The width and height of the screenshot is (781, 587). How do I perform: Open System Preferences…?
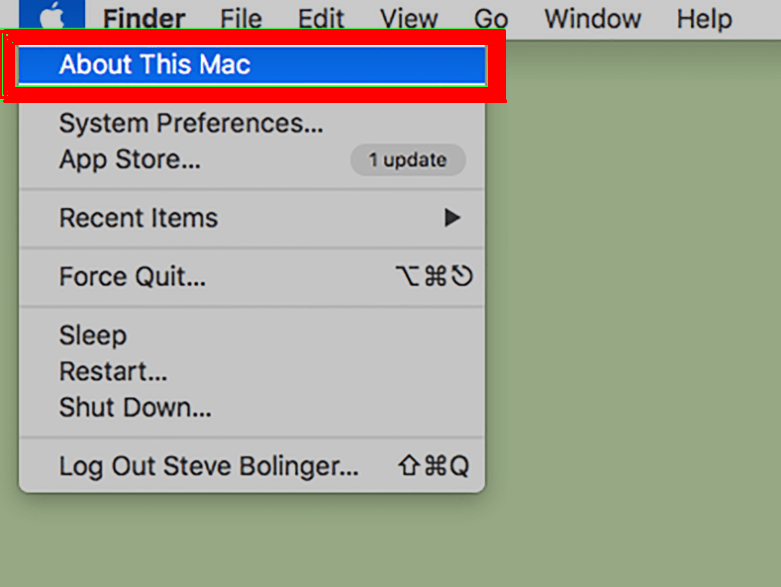coord(252,123)
